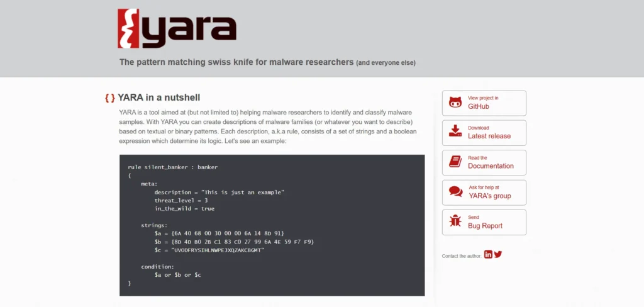644x307 pixels.
Task: Open the author's Twitter bird icon
Action: pyautogui.click(x=498, y=254)
